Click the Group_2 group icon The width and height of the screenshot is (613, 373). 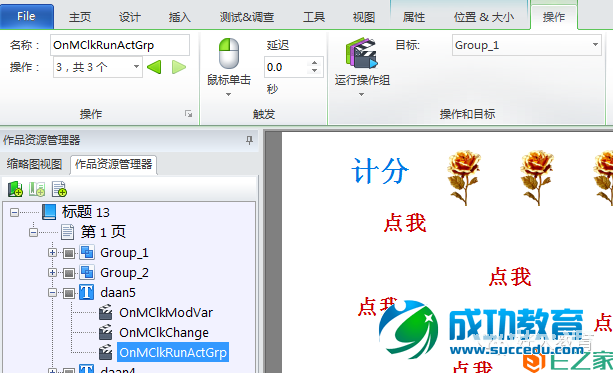(x=87, y=273)
